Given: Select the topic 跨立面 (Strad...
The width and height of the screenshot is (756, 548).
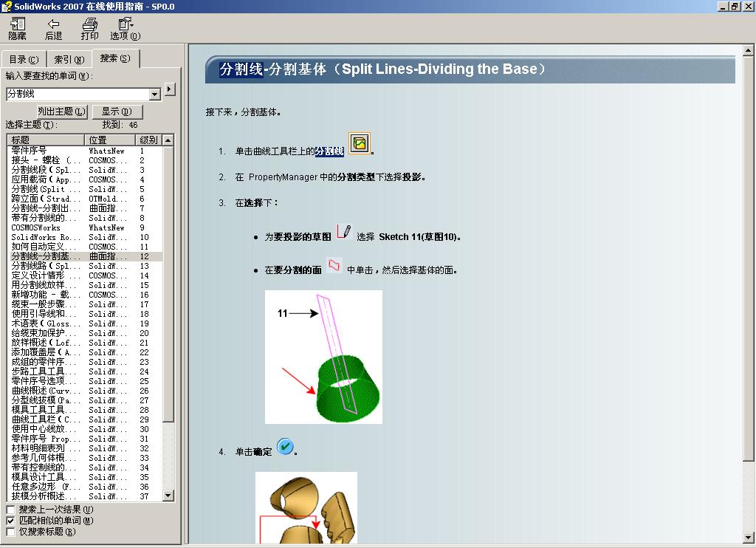Looking at the screenshot, I should 86,199.
